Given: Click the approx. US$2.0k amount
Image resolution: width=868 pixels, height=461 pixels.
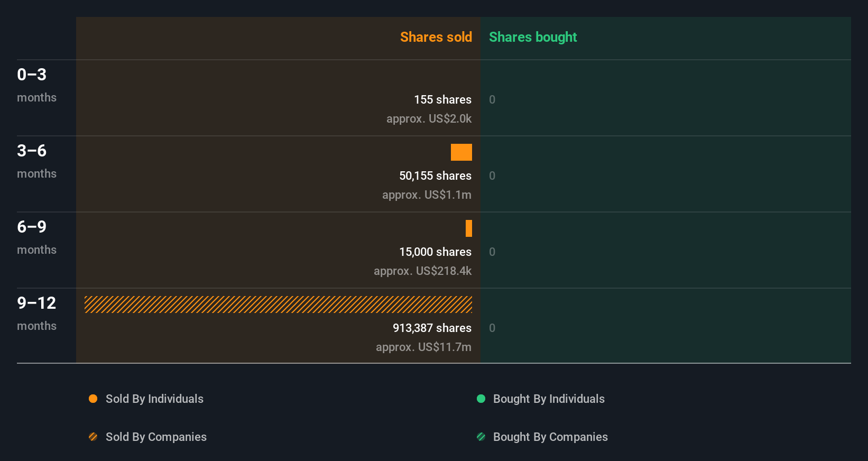Looking at the screenshot, I should tap(429, 118).
